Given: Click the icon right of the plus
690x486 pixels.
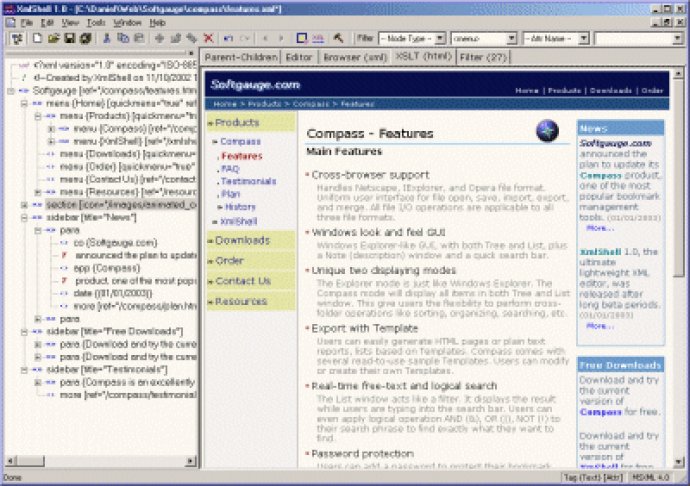Looking at the screenshot, I should click(x=176, y=39).
